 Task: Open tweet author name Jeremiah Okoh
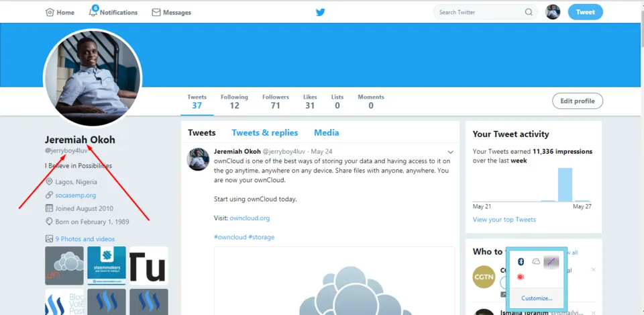[x=237, y=151]
